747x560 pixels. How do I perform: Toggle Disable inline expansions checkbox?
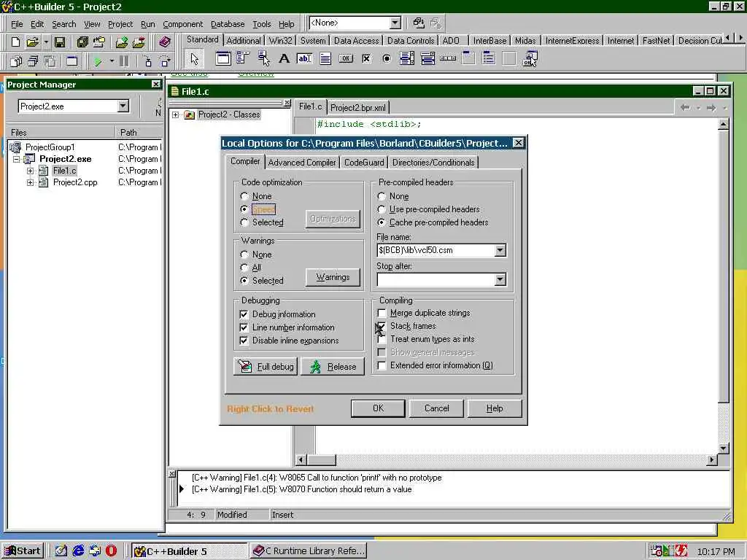click(x=244, y=341)
